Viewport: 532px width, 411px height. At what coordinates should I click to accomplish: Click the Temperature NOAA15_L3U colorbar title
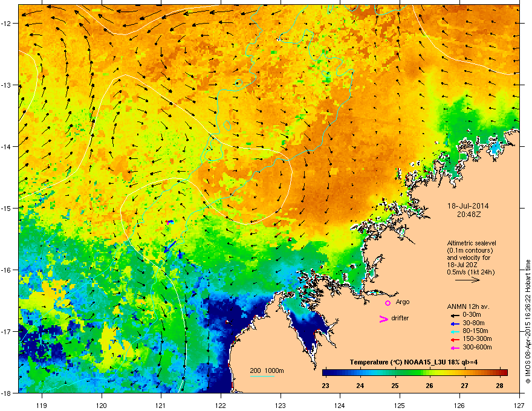414,362
